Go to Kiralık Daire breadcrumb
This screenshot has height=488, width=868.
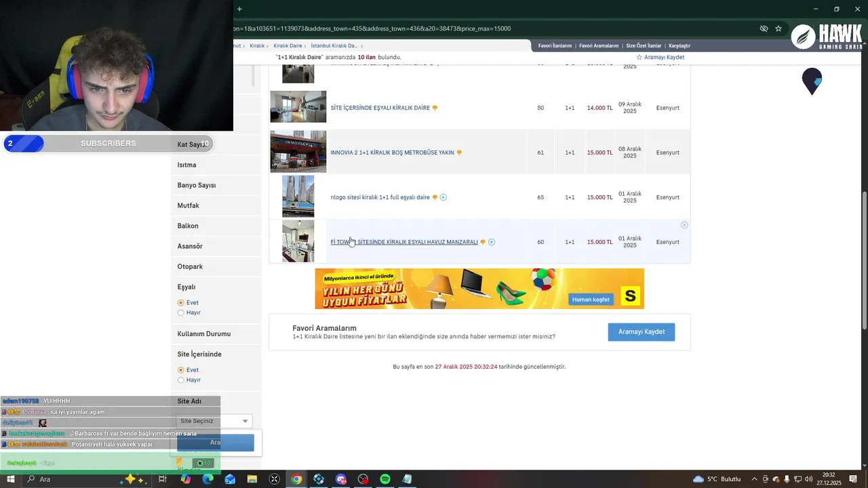288,46
